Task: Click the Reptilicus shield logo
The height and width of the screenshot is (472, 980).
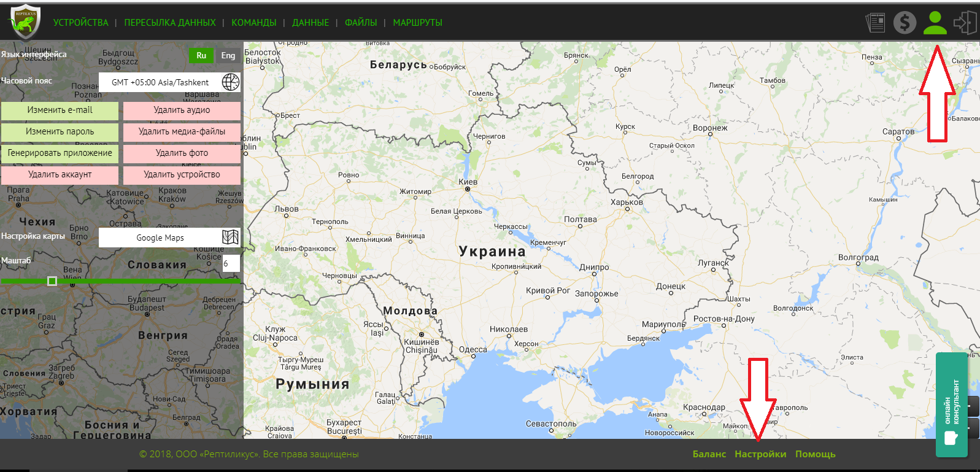Action: pyautogui.click(x=25, y=22)
